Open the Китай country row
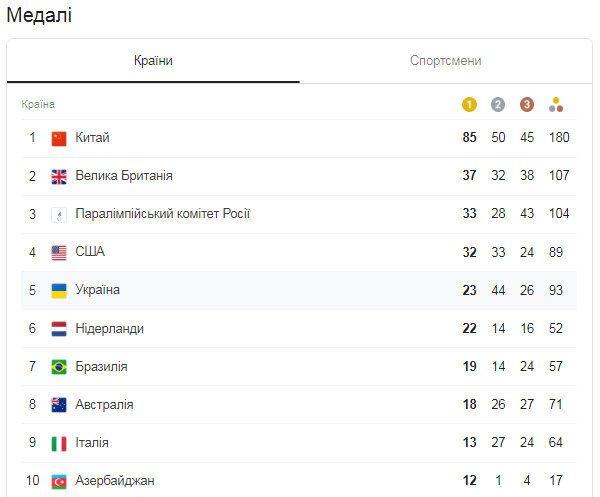 [93, 138]
